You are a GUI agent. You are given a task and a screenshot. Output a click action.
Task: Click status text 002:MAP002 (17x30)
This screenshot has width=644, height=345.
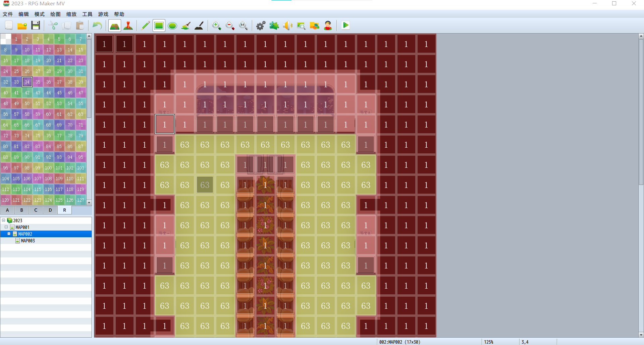pos(399,342)
